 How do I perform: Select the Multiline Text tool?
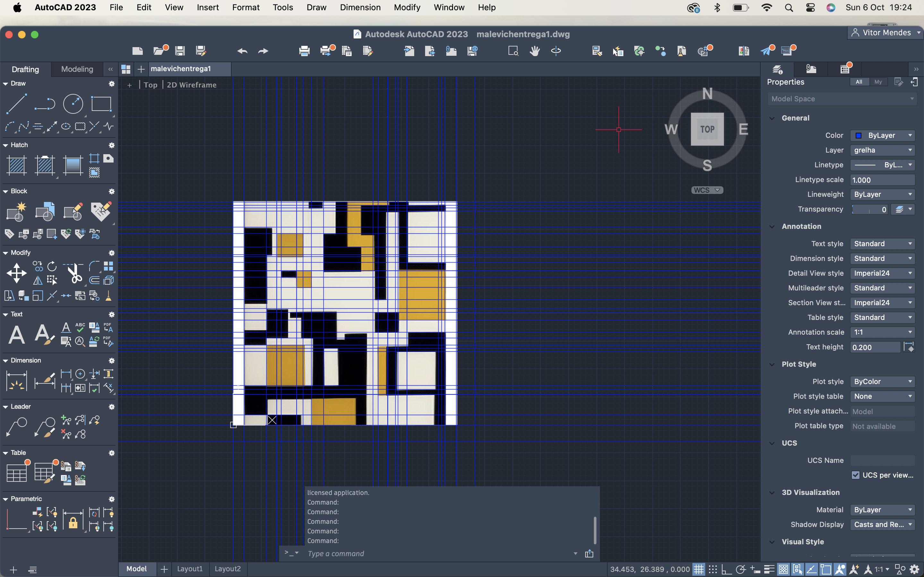(16, 335)
